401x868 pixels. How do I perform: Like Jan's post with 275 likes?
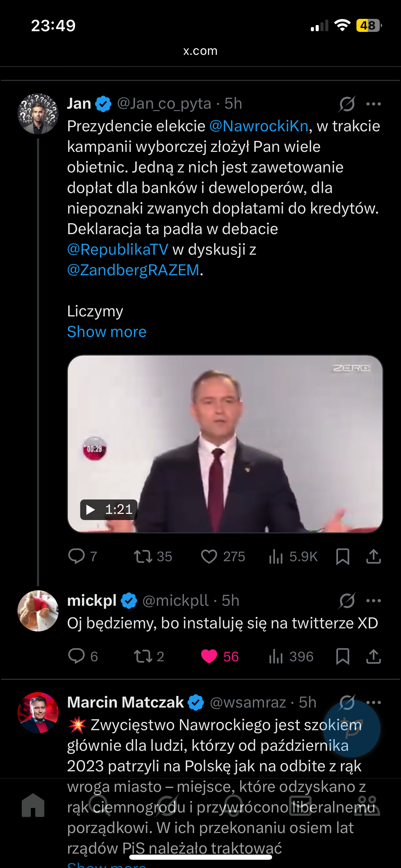pos(209,556)
